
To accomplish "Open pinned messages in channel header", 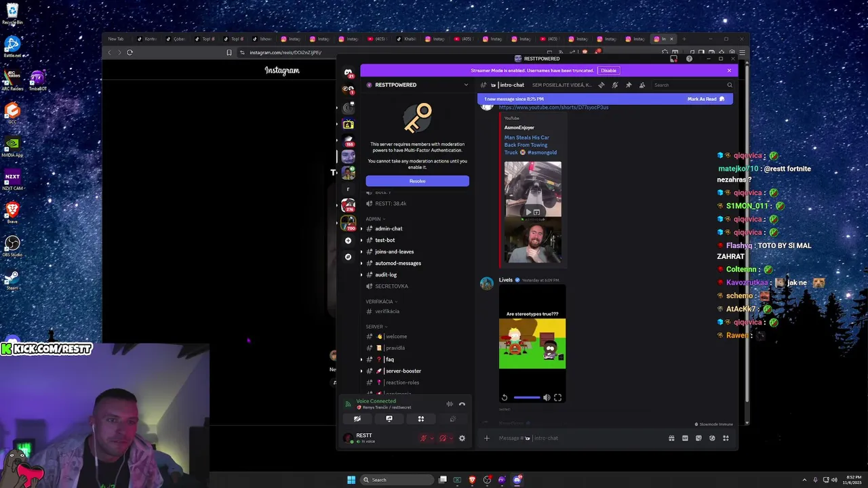I will pyautogui.click(x=629, y=85).
